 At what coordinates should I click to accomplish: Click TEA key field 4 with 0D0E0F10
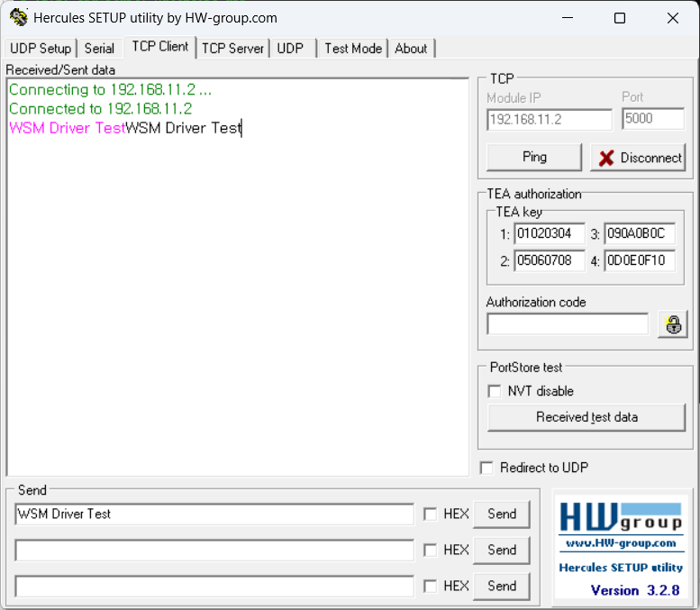(640, 260)
